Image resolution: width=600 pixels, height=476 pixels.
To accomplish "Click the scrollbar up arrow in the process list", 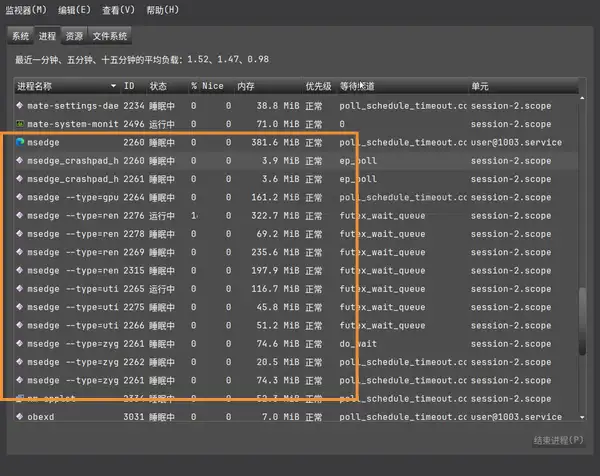I will click(582, 98).
